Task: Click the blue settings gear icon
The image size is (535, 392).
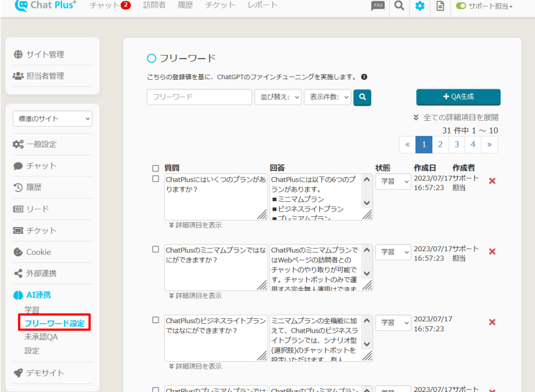Action: pos(420,6)
